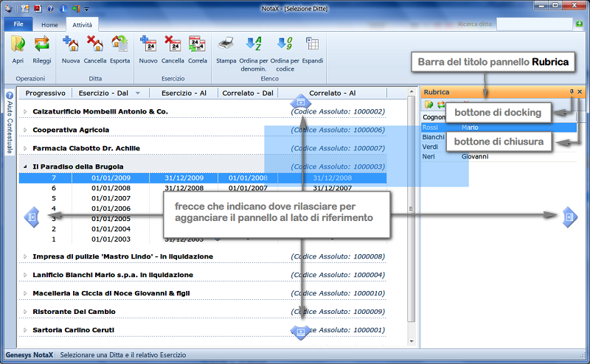Close the Rubrica panel
Image resolution: width=590 pixels, height=364 pixels.
[580, 92]
